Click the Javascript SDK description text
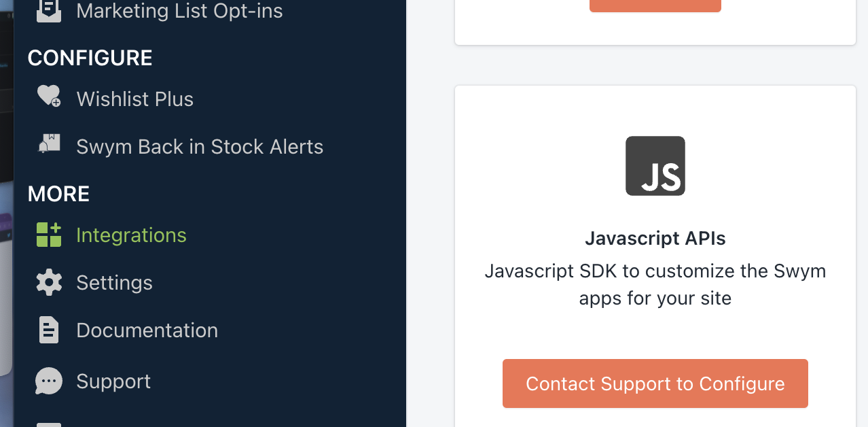The image size is (868, 427). 655,284
